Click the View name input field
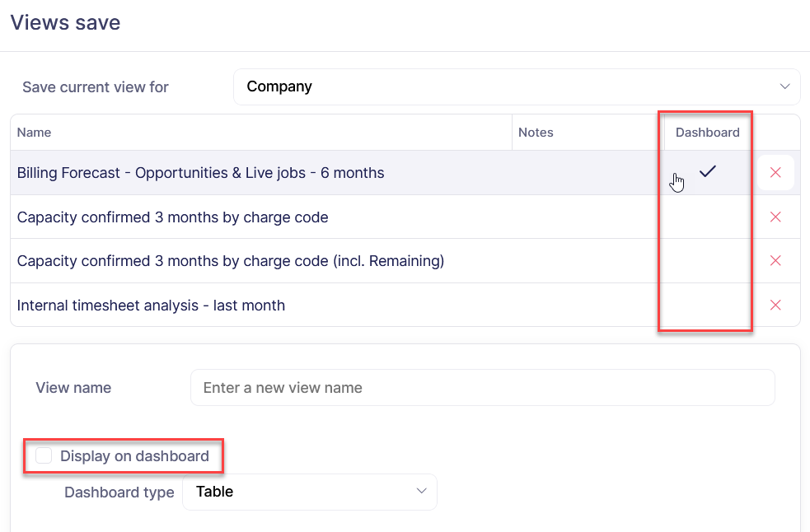810x532 pixels. (482, 388)
